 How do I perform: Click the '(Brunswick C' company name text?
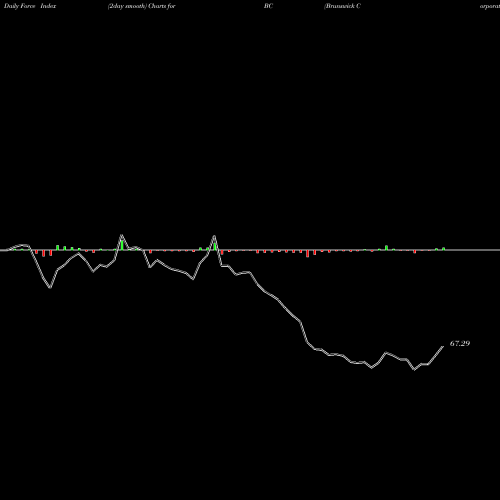coord(342,6)
